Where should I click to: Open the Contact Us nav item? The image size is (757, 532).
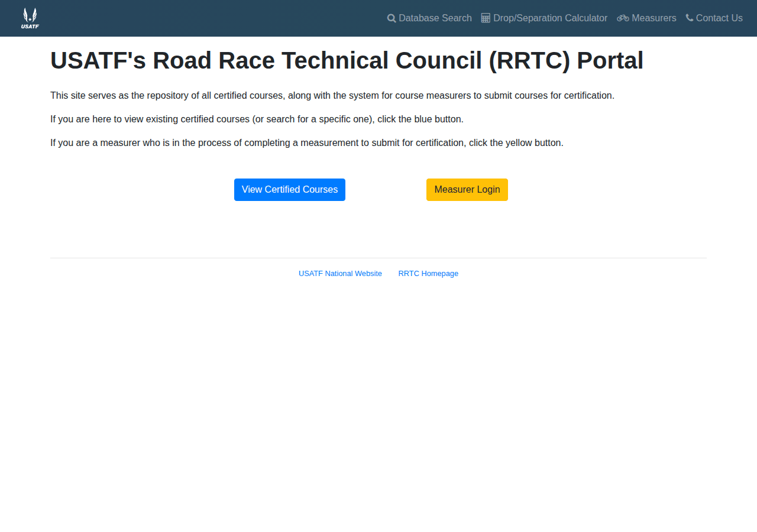714,18
